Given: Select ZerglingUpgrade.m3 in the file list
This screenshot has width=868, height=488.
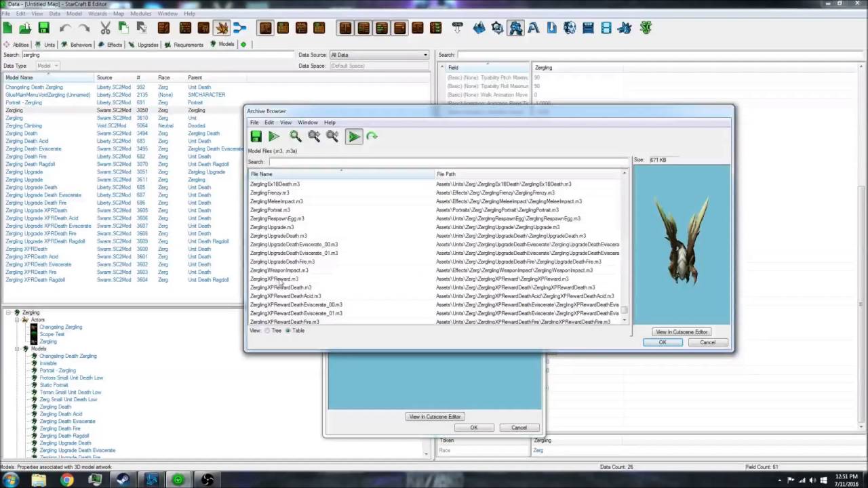Looking at the screenshot, I should coord(272,227).
